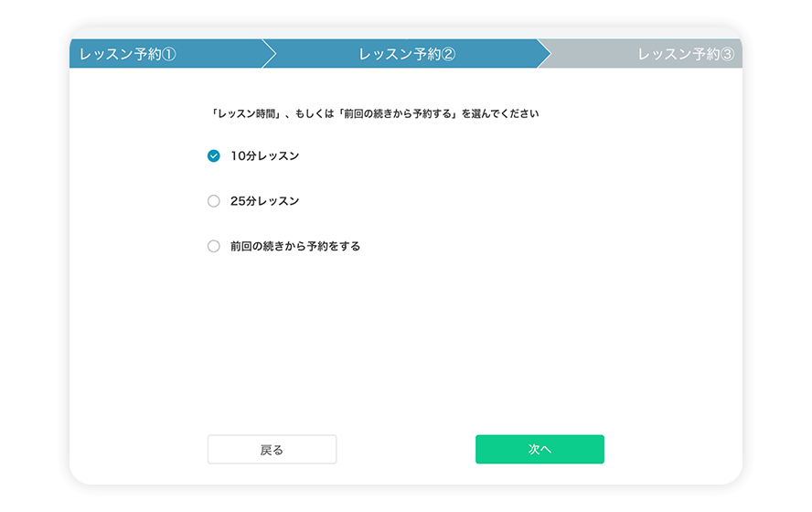Select the 前回の続きから予約をする radio button
812x512 pixels.
click(x=214, y=246)
